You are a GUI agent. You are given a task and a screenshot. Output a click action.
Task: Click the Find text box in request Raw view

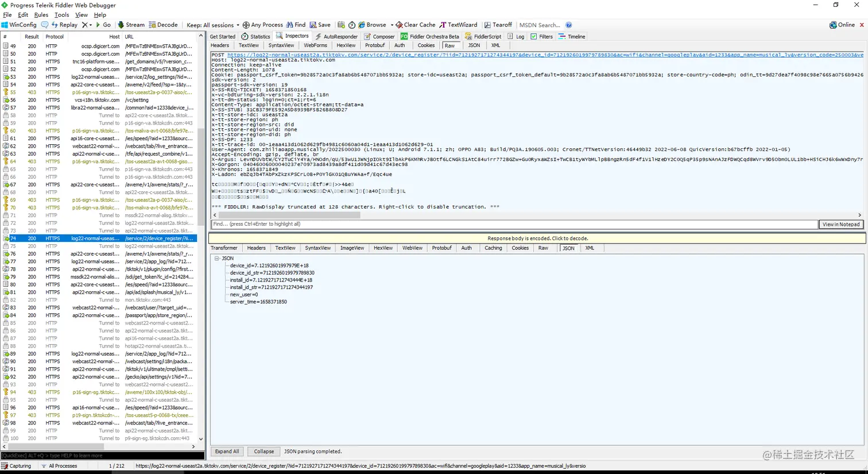[x=514, y=224]
